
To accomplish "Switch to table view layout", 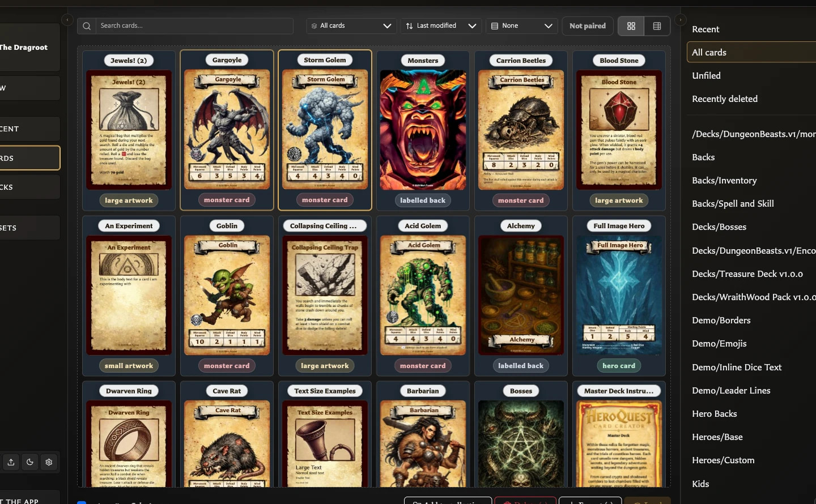I will coord(657,26).
